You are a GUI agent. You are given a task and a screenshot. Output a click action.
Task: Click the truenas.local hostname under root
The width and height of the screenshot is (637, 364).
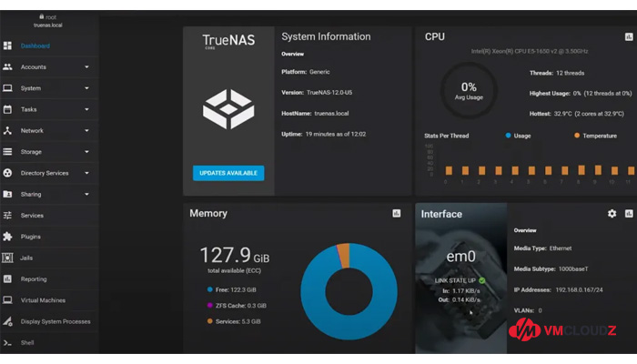coord(48,25)
